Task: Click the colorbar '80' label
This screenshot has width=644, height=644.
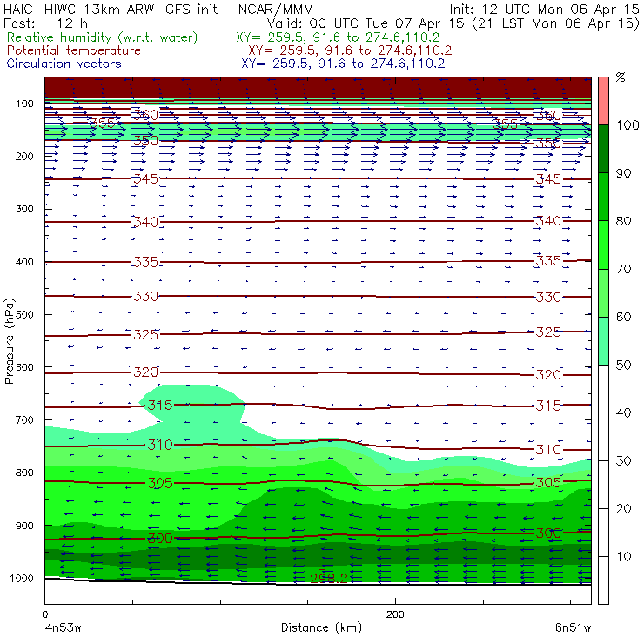Action: [623, 221]
